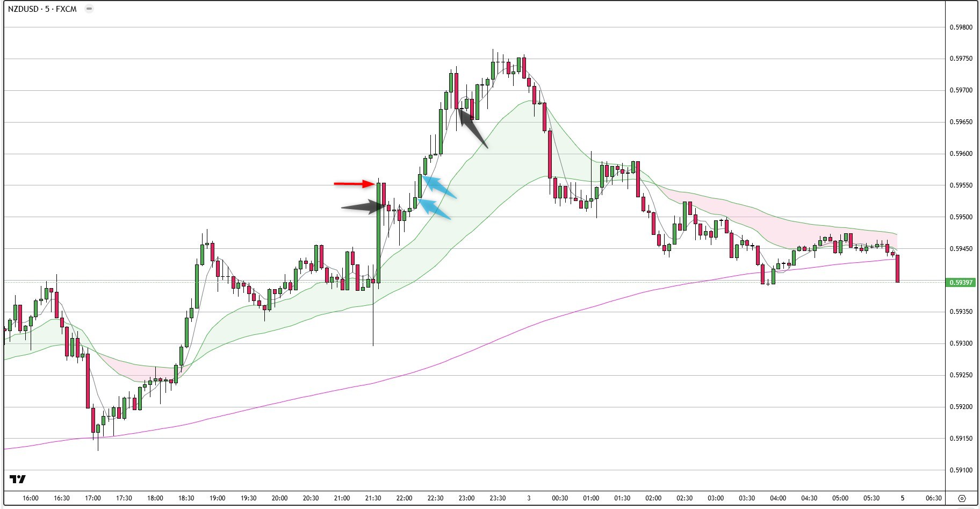Screen dimensions: 980x509
Task: Select the black arrow near 23:00 pullback
Action: click(x=473, y=128)
